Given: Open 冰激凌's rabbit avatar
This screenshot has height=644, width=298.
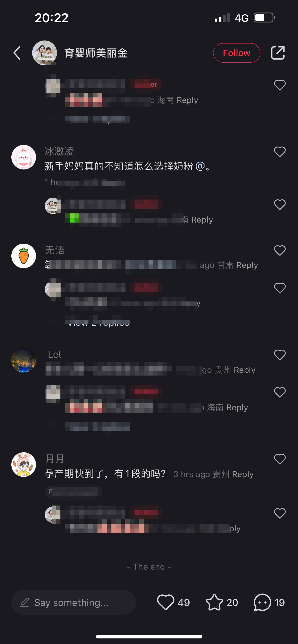Looking at the screenshot, I should coord(24,157).
